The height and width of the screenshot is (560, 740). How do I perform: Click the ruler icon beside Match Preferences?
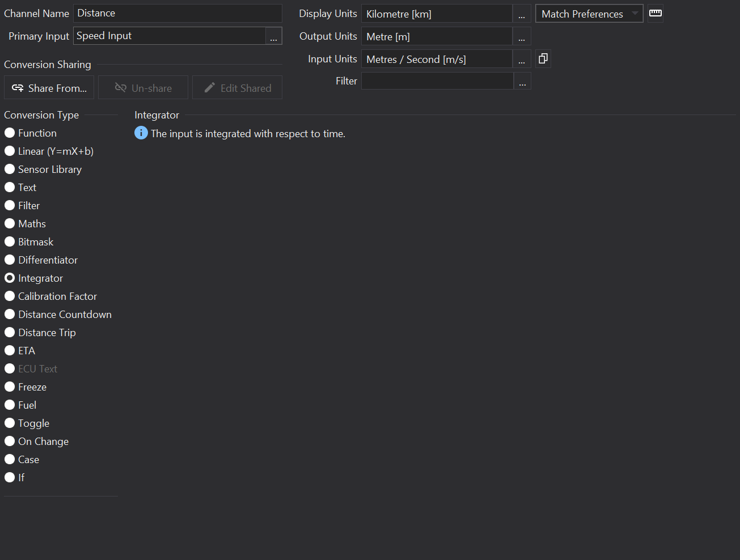pyautogui.click(x=656, y=13)
